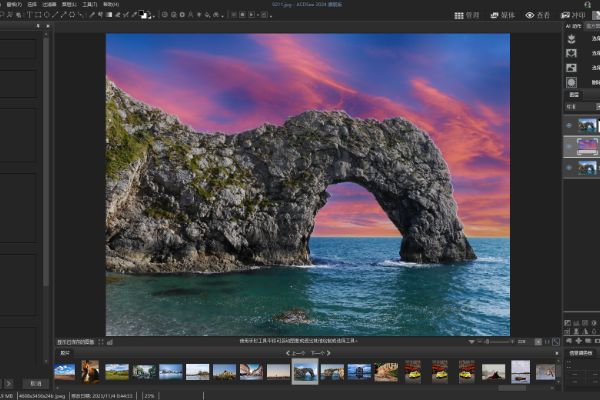Click the 取消 (Cancel) button
The image size is (600, 400).
pos(35,383)
